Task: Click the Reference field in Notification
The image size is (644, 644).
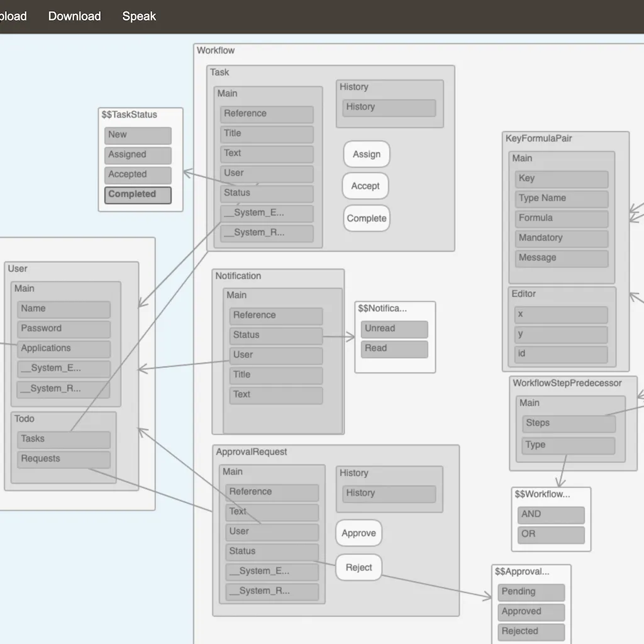Action: pyautogui.click(x=275, y=316)
